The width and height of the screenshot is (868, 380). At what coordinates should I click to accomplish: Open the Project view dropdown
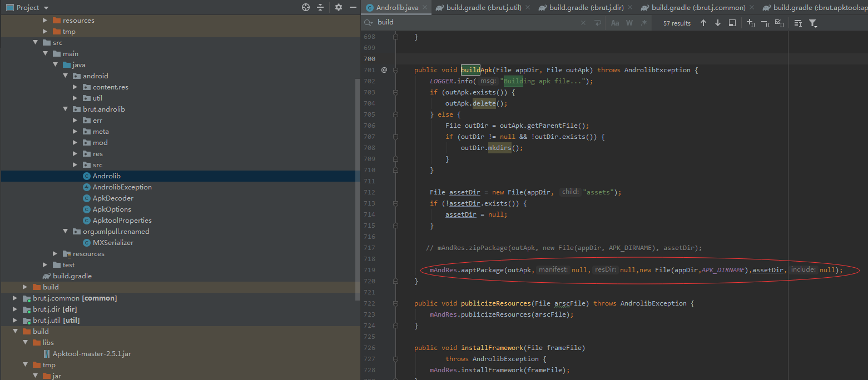(x=46, y=8)
